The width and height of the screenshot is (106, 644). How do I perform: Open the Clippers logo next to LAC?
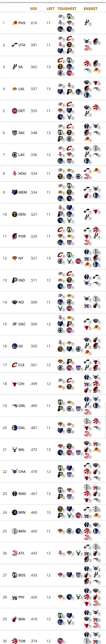pyautogui.click(x=14, y=155)
